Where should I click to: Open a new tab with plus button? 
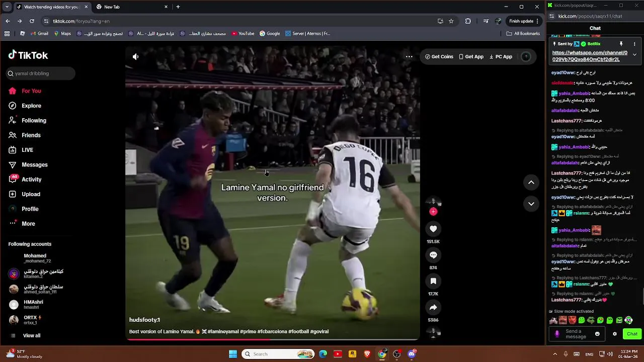178,7
